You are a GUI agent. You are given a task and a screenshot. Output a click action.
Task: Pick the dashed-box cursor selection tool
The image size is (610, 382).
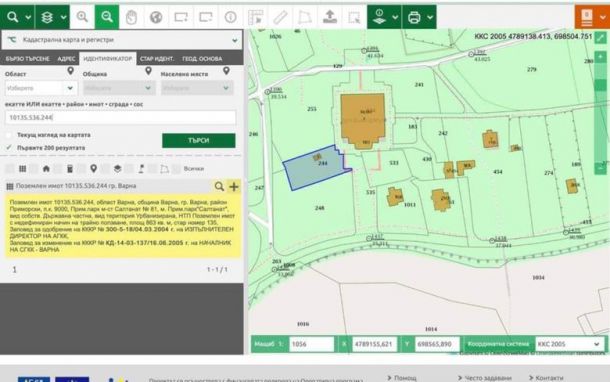pyautogui.click(x=354, y=18)
